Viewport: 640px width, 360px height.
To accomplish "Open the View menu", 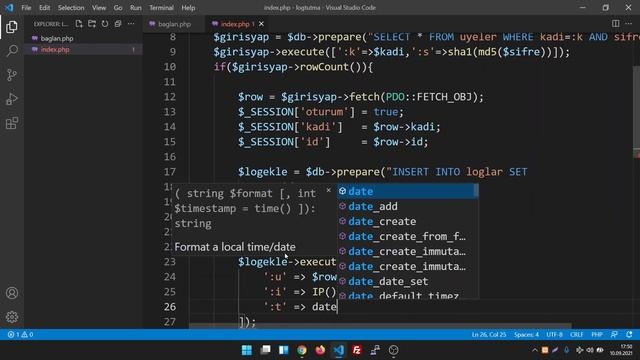I will 98,8.
